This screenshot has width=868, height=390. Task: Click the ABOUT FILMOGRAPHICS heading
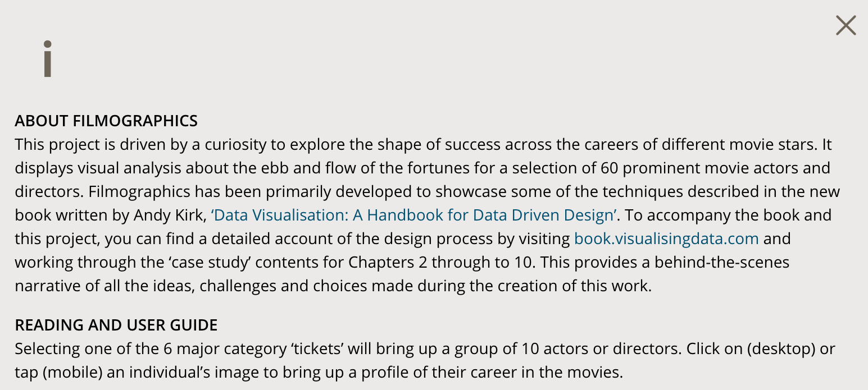106,121
